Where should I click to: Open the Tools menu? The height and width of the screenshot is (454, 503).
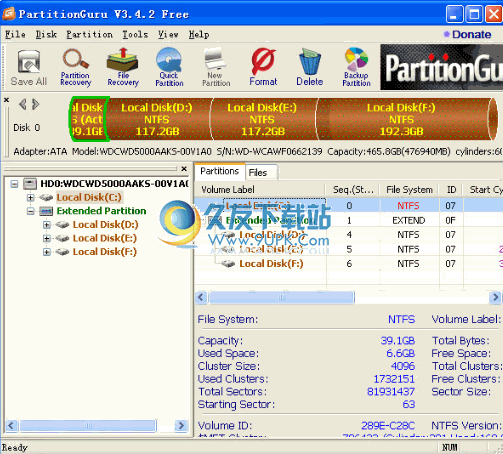(135, 34)
